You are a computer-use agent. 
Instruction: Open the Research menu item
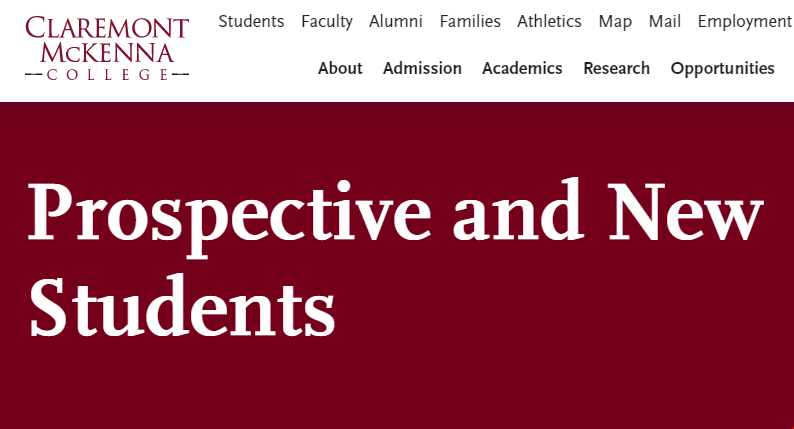(616, 68)
